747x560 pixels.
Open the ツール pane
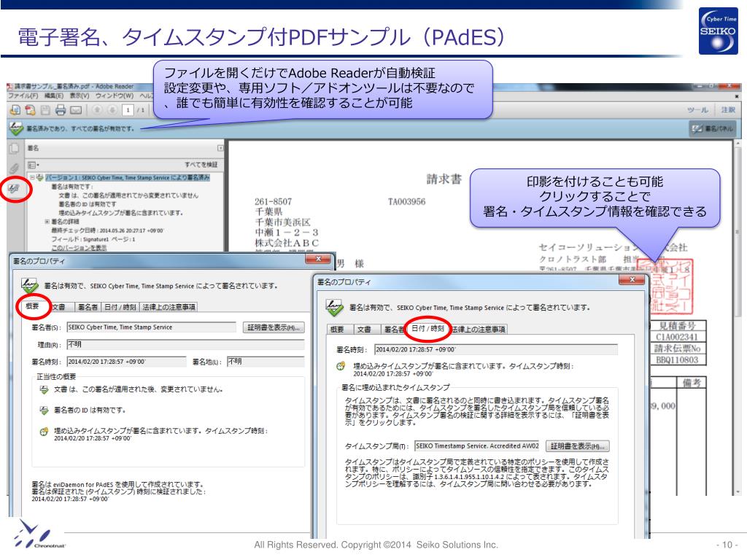(697, 110)
